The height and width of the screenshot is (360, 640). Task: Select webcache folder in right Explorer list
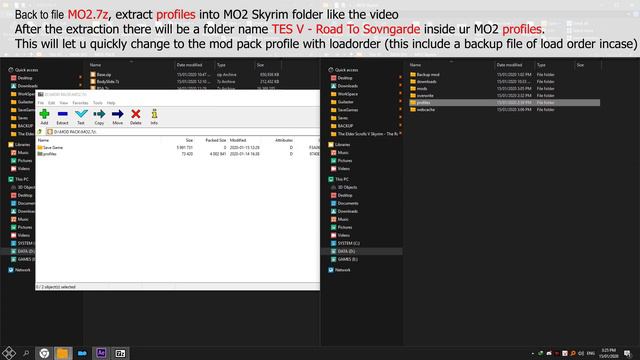(422, 109)
